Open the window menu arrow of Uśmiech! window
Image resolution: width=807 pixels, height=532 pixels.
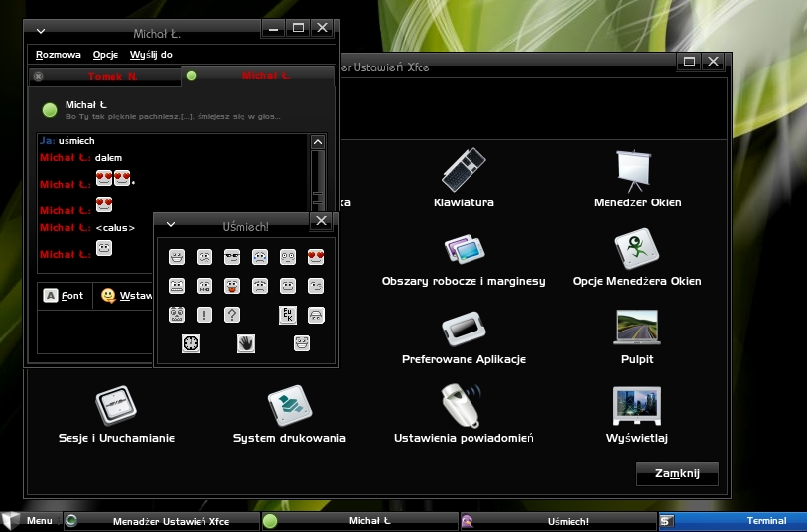tap(171, 224)
